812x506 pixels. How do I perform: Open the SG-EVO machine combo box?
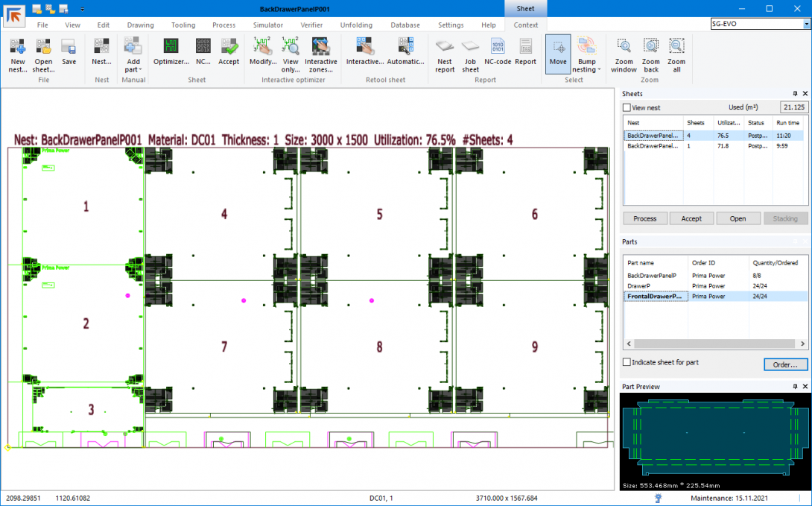click(806, 25)
